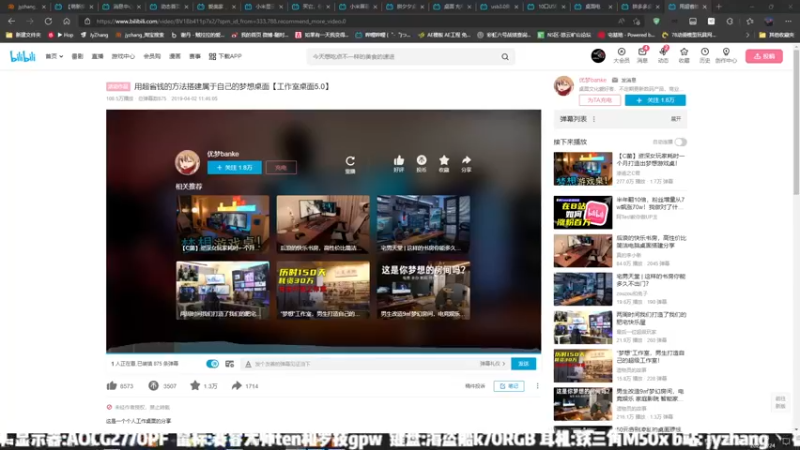Expand 弹幕列表 with 展开

point(676,119)
